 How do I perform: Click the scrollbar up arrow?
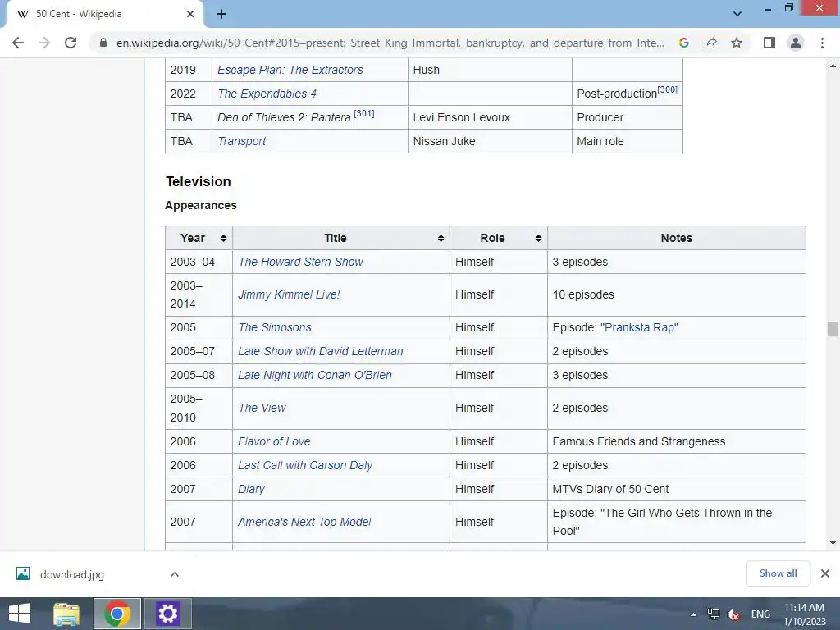(x=833, y=66)
